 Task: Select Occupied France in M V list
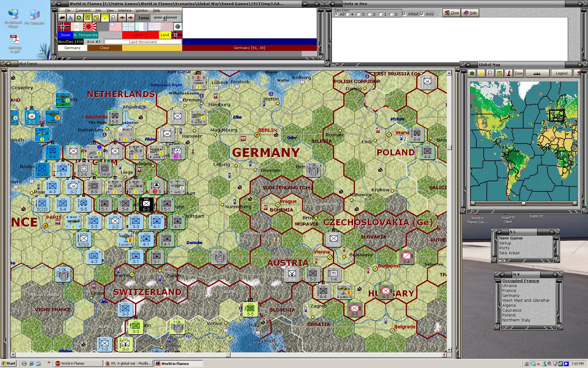coord(521,281)
